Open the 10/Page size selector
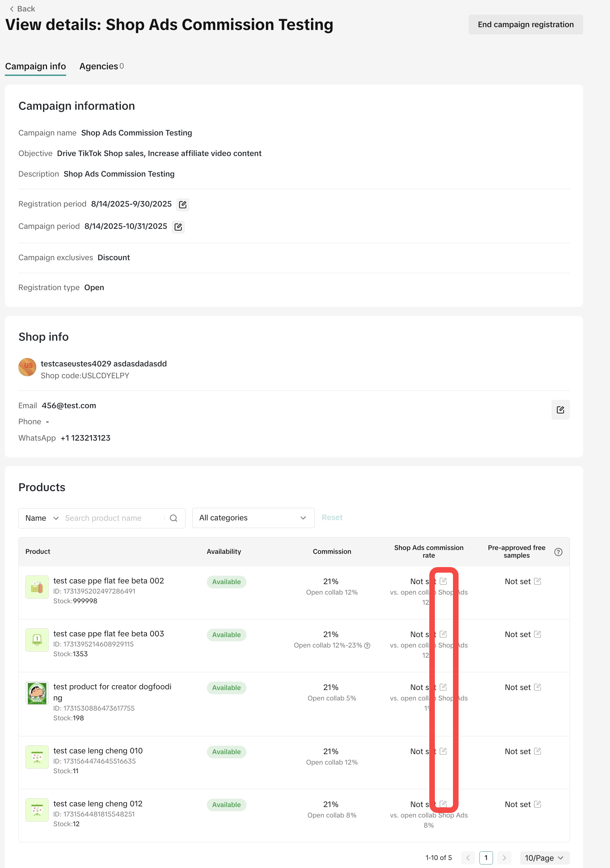 tap(544, 858)
